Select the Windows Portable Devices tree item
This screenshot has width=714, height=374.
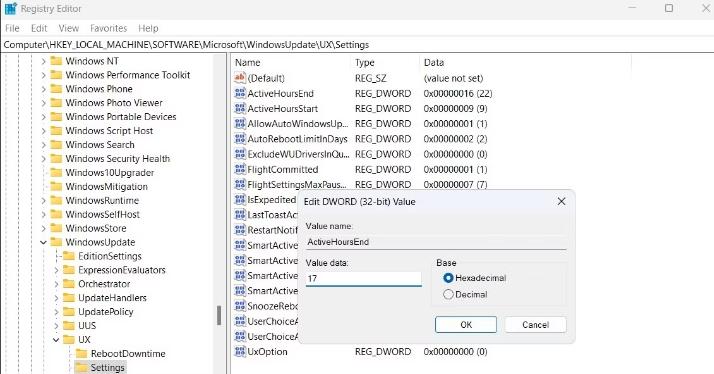click(121, 117)
